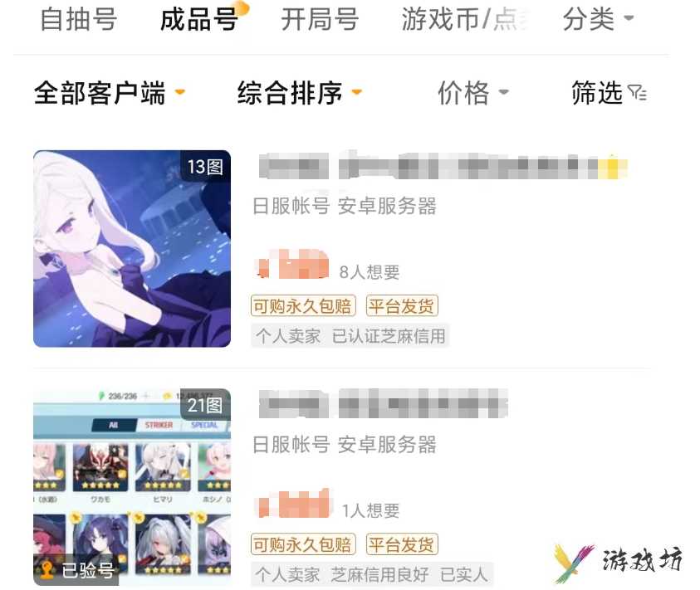Viewport: 700px width, 590px height.
Task: Expand the 全部客户端 dropdown
Action: coord(110,93)
